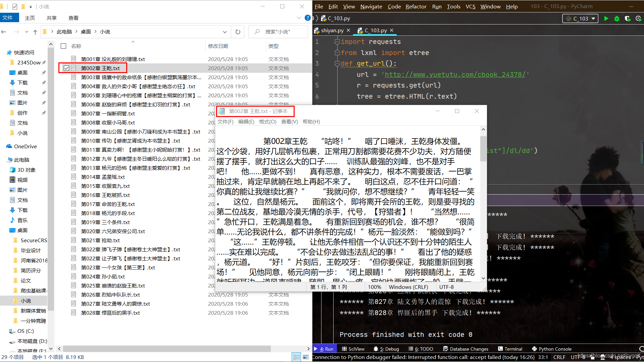Open recent locations dropdown in Explorer
Screen dimensions: 644x362
pyautogui.click(x=27, y=32)
